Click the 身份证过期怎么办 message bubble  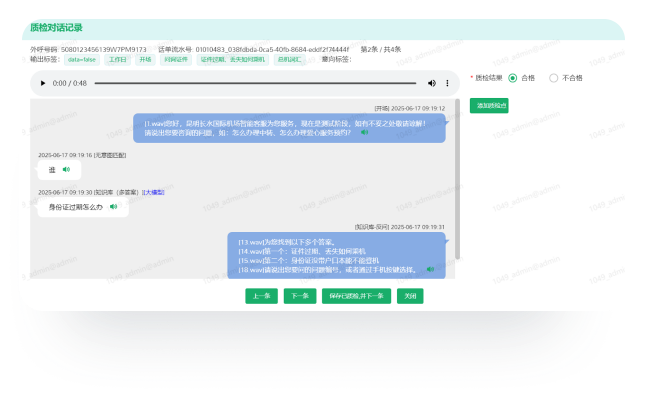coord(83,207)
